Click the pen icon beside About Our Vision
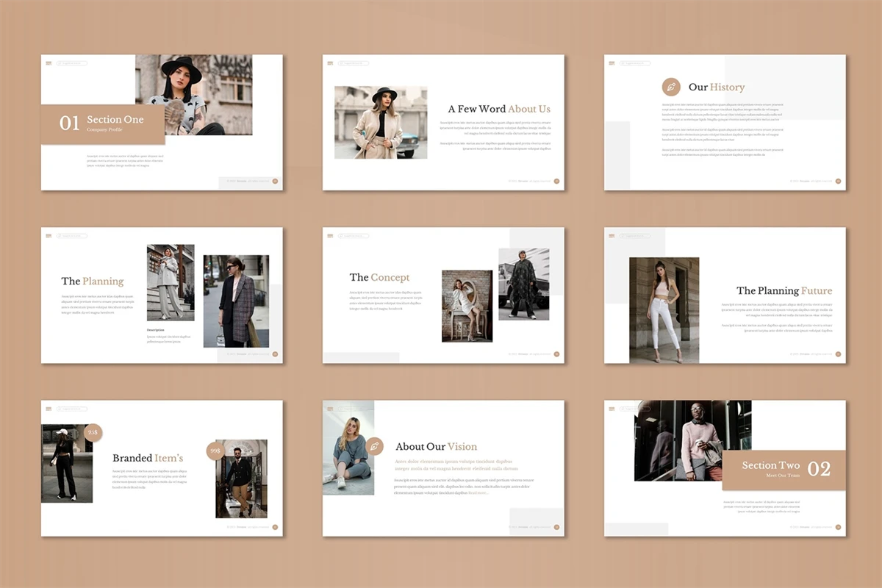Screen dimensions: 882x588 [x=375, y=446]
